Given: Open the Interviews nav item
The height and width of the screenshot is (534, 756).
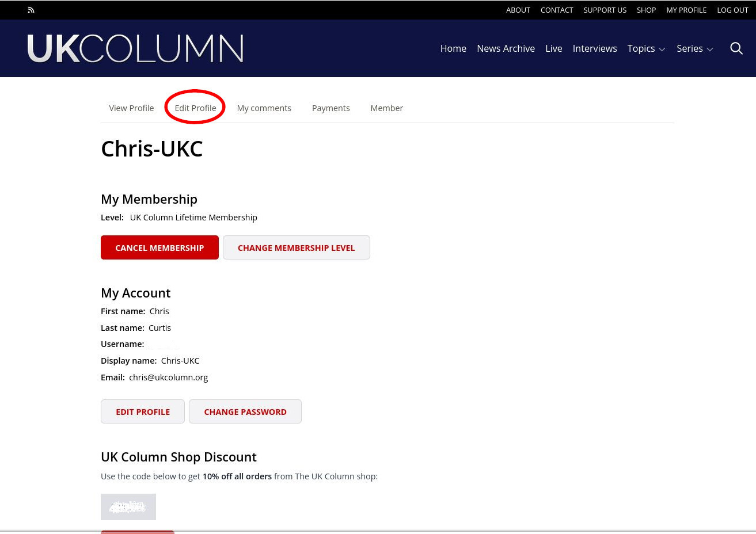Looking at the screenshot, I should coord(595,48).
